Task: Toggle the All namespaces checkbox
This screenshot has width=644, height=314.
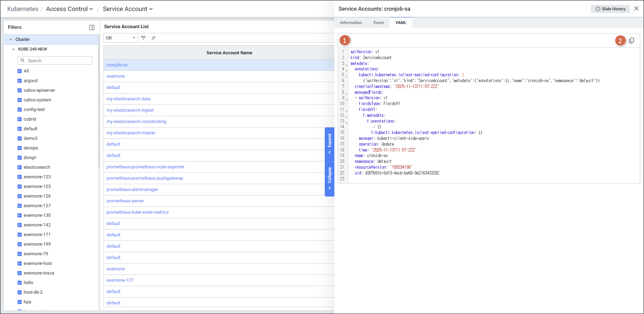Action: point(20,71)
